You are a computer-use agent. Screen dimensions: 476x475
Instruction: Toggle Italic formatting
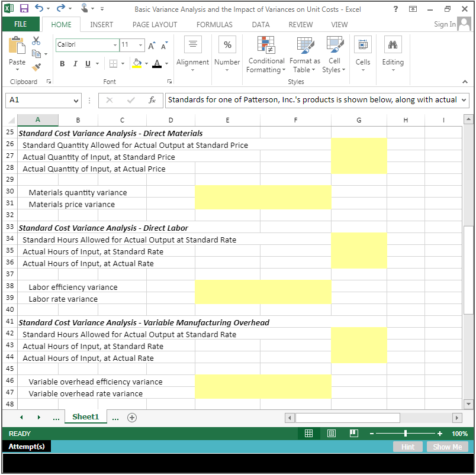pyautogui.click(x=75, y=64)
